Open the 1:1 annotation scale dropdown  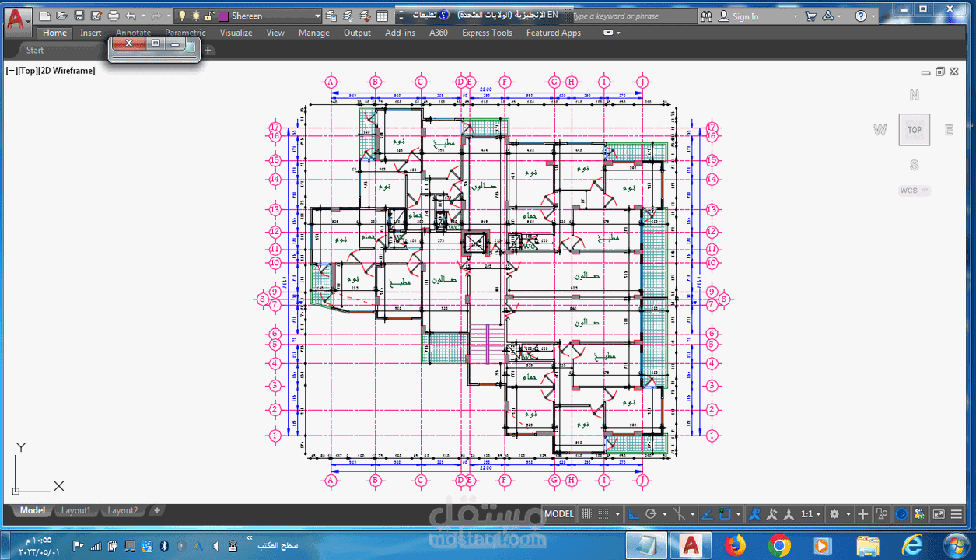[x=811, y=514]
